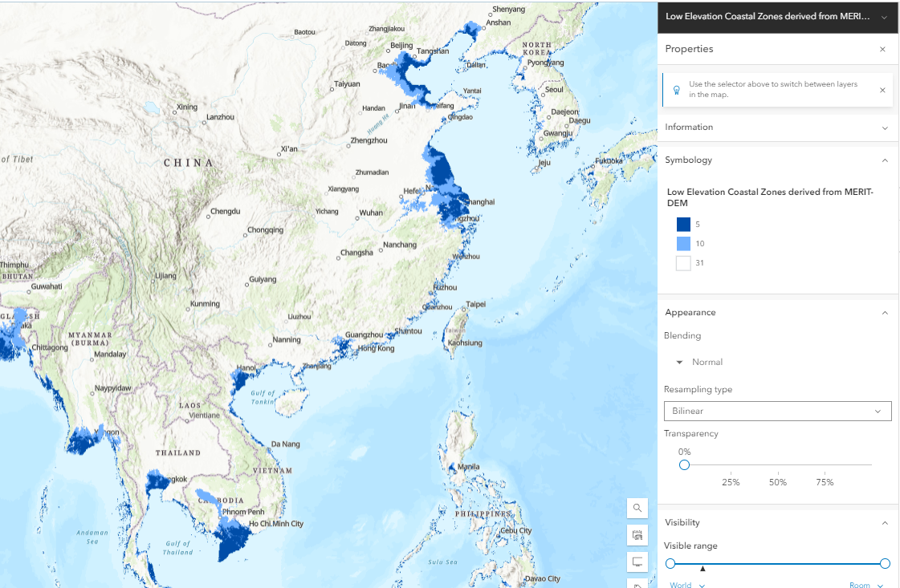Click the Chongqing label on the map
Image resolution: width=900 pixels, height=588 pixels.
pos(265,230)
